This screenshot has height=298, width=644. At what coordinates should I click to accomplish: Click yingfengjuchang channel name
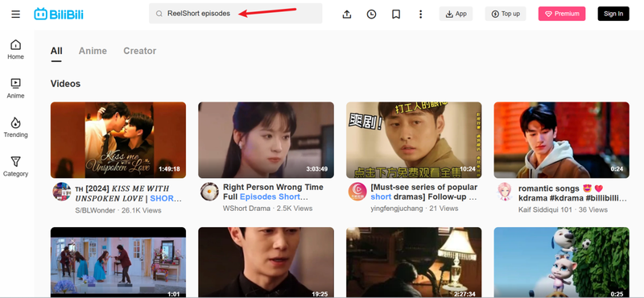pos(396,209)
